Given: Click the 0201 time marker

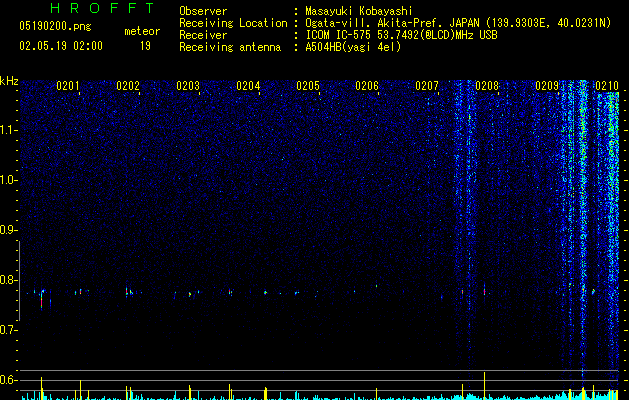Looking at the screenshot, I should [x=68, y=86].
